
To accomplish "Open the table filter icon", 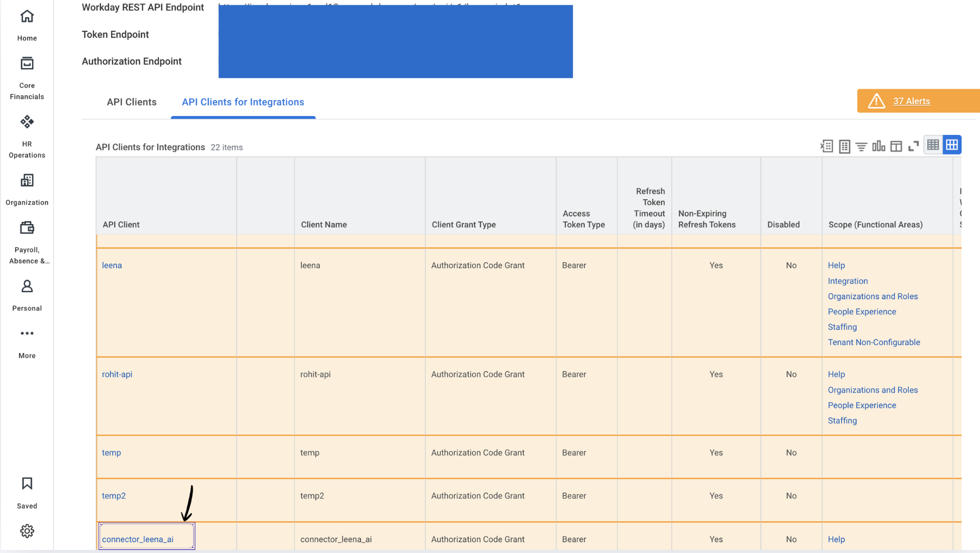I will click(x=861, y=147).
